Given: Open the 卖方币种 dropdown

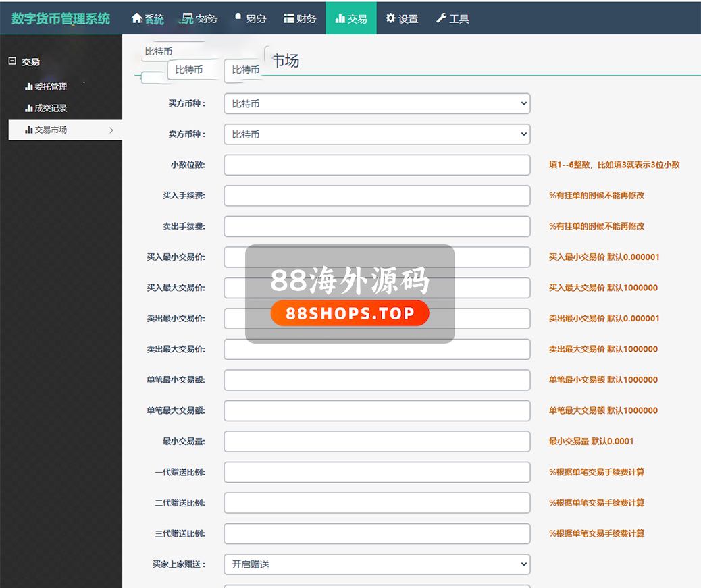Looking at the screenshot, I should (x=376, y=134).
